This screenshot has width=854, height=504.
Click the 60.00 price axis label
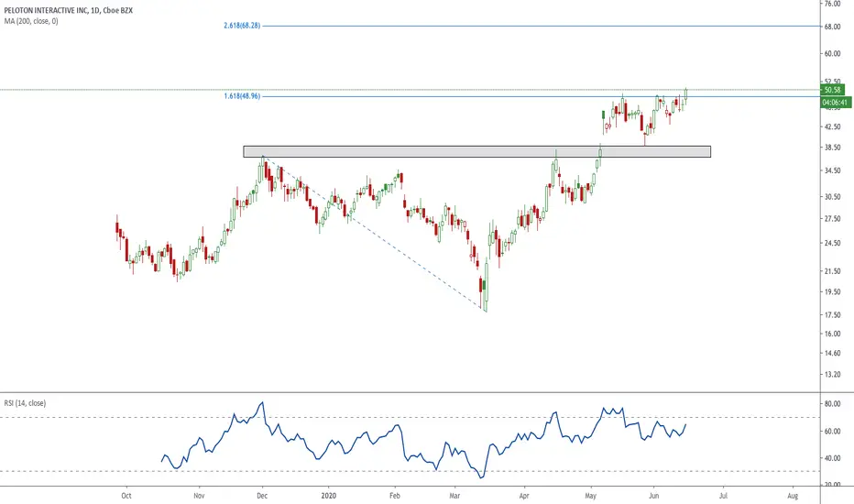pyautogui.click(x=832, y=53)
